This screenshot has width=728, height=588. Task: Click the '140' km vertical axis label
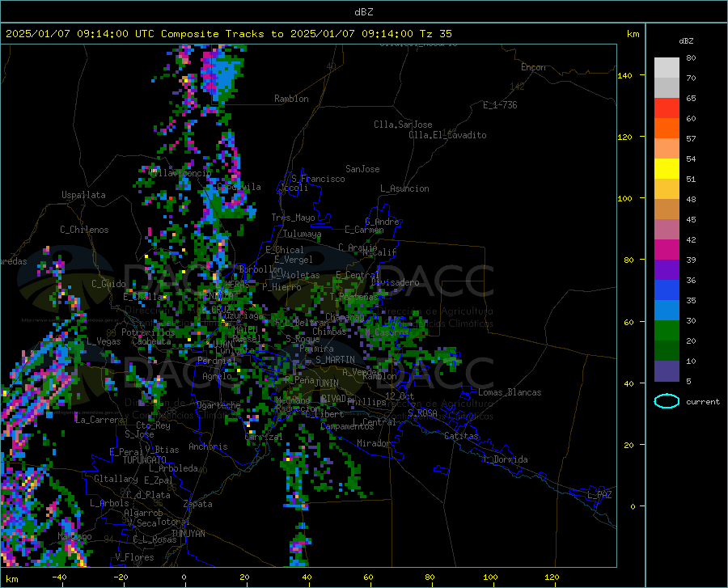tap(624, 75)
